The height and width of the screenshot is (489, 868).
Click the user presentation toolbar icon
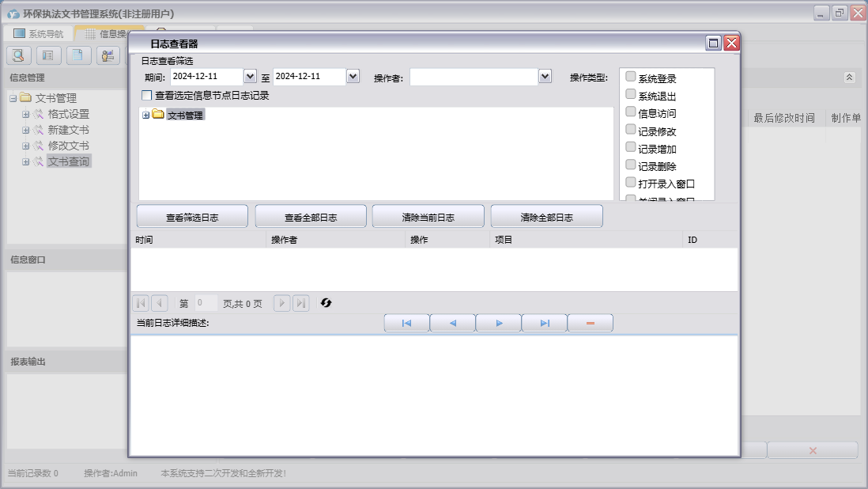point(108,55)
